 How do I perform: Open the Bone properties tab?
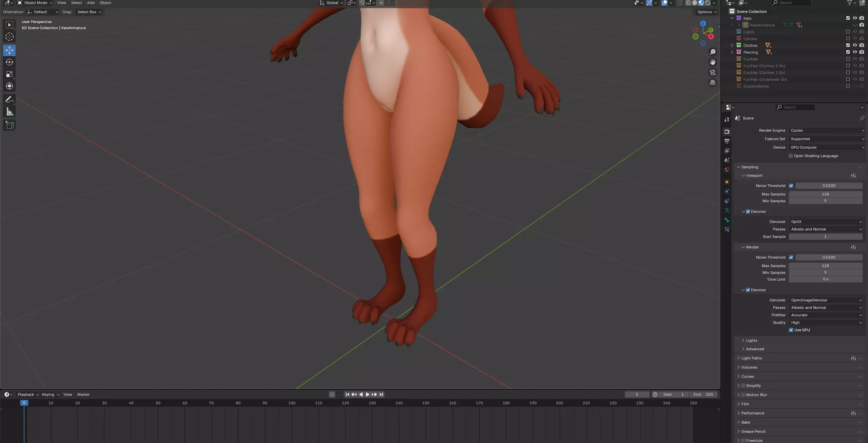click(x=727, y=220)
